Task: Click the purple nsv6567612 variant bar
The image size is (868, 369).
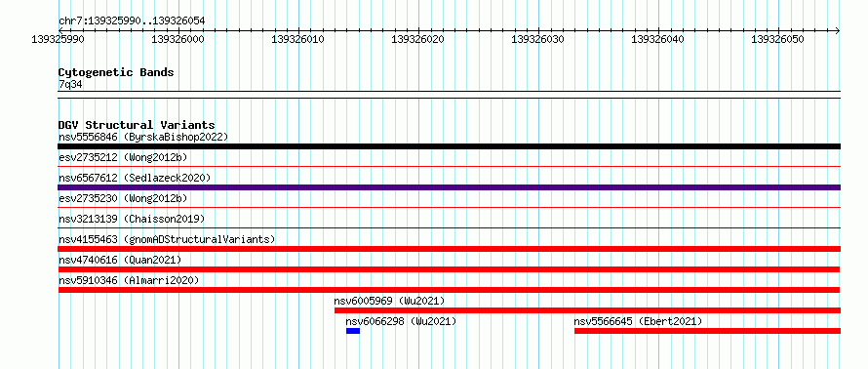Action: 450,187
